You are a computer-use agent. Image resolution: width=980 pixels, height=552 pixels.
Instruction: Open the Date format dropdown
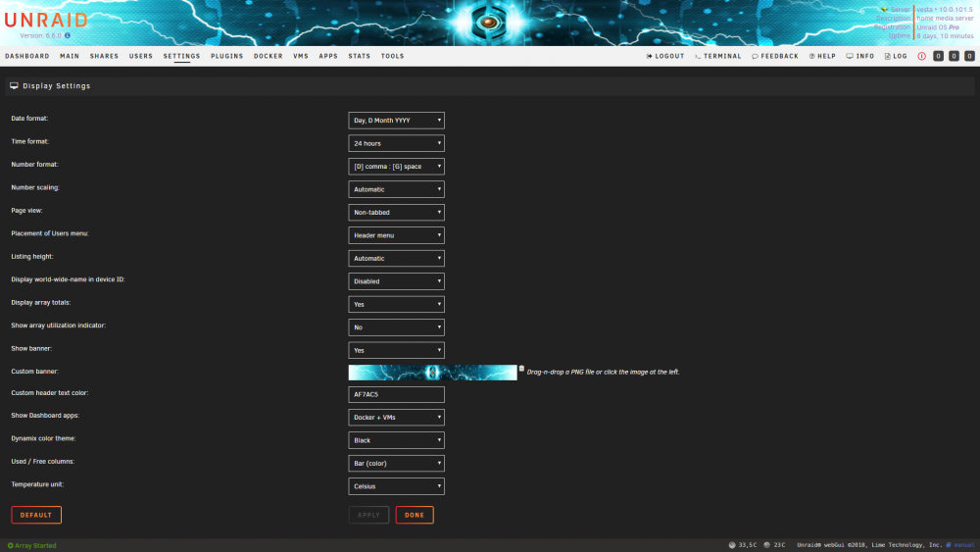point(396,120)
